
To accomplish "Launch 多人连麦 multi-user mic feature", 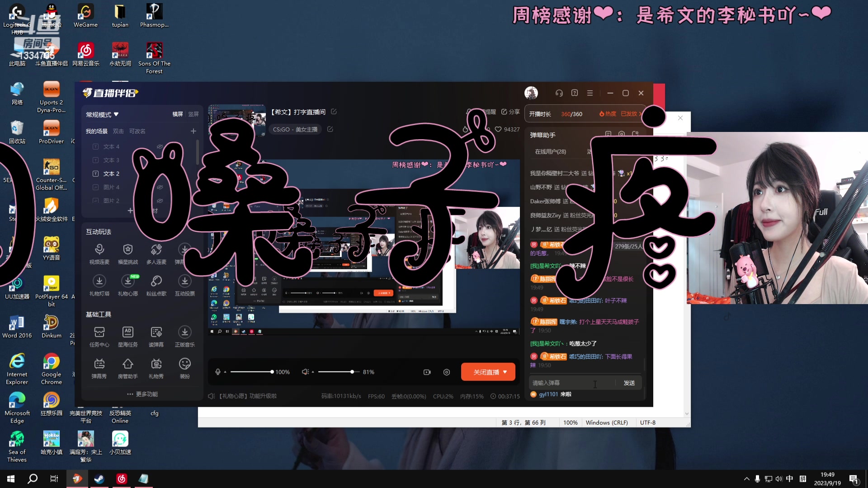I will [x=156, y=253].
